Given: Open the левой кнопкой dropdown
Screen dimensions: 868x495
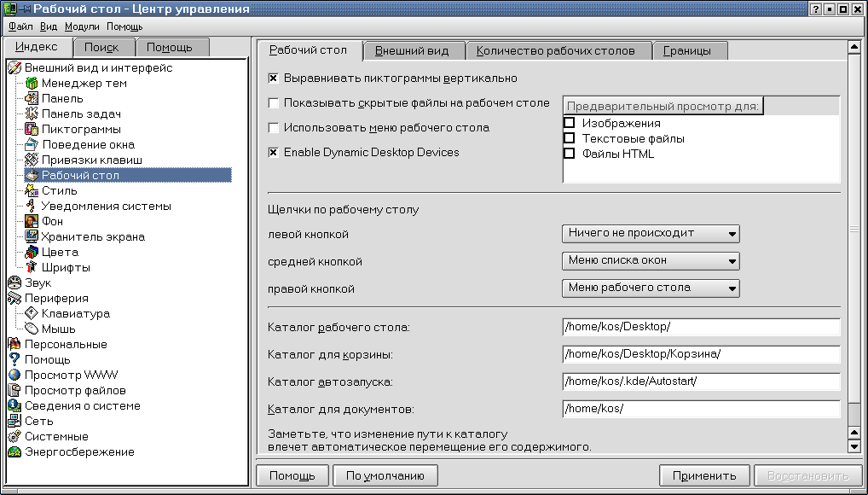Looking at the screenshot, I should (x=650, y=233).
